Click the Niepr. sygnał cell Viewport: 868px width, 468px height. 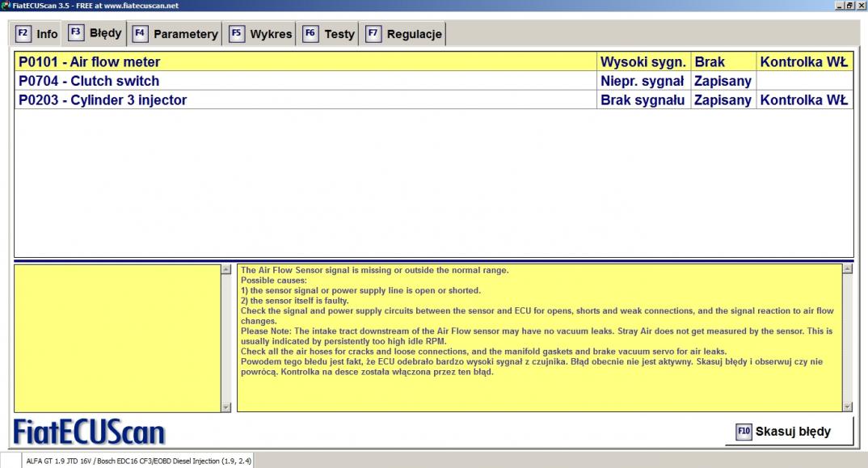point(643,81)
